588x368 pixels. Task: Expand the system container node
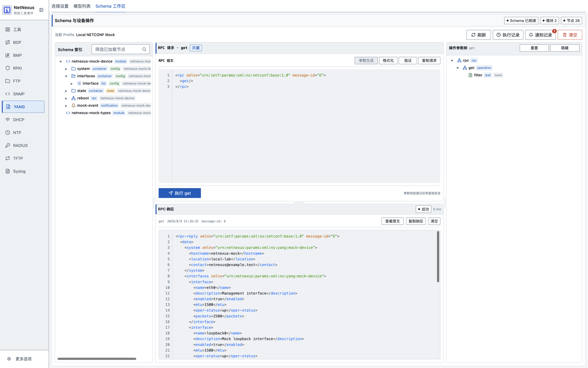(x=66, y=69)
